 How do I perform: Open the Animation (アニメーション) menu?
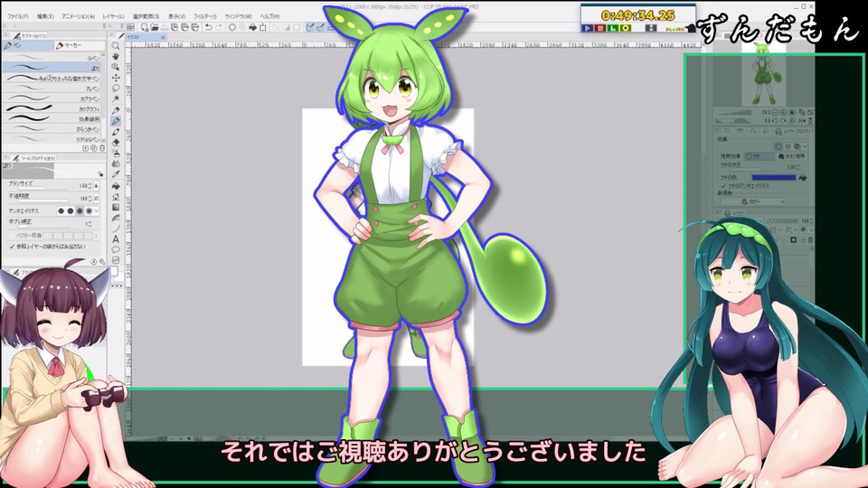click(78, 16)
